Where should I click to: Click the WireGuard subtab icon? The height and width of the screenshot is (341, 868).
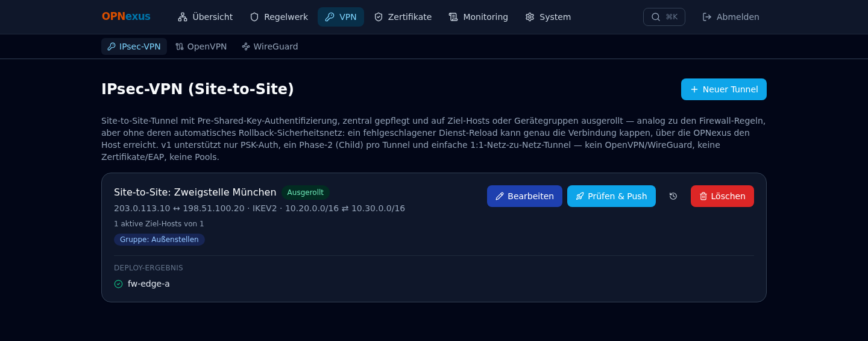coord(246,46)
